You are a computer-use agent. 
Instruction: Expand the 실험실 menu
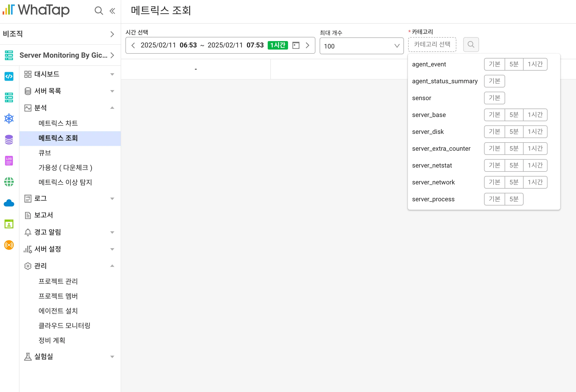(70, 357)
